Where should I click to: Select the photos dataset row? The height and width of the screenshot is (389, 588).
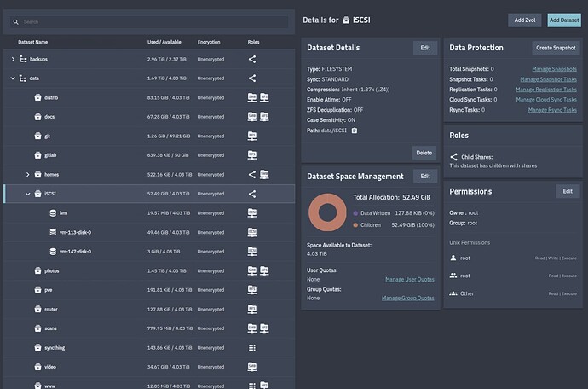click(52, 271)
